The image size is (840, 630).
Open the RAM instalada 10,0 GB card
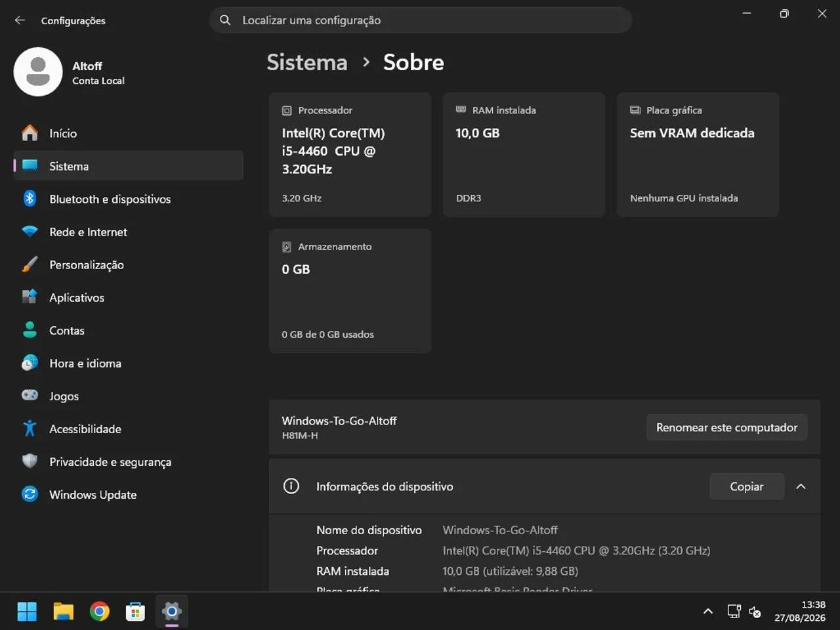click(524, 155)
